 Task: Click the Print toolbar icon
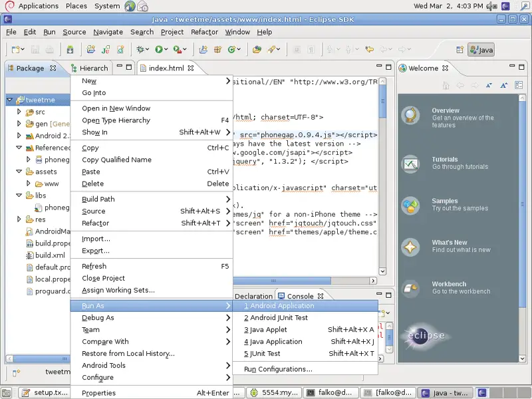click(49, 49)
